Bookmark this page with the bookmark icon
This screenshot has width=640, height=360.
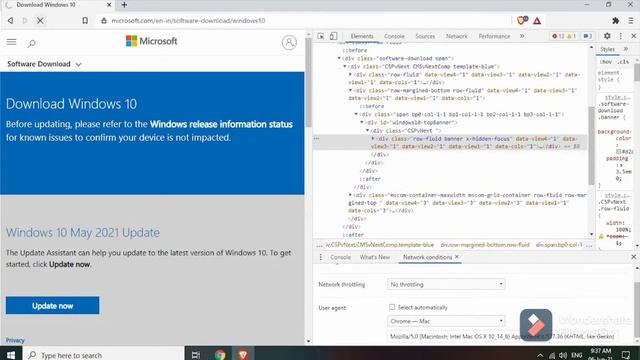tap(85, 20)
